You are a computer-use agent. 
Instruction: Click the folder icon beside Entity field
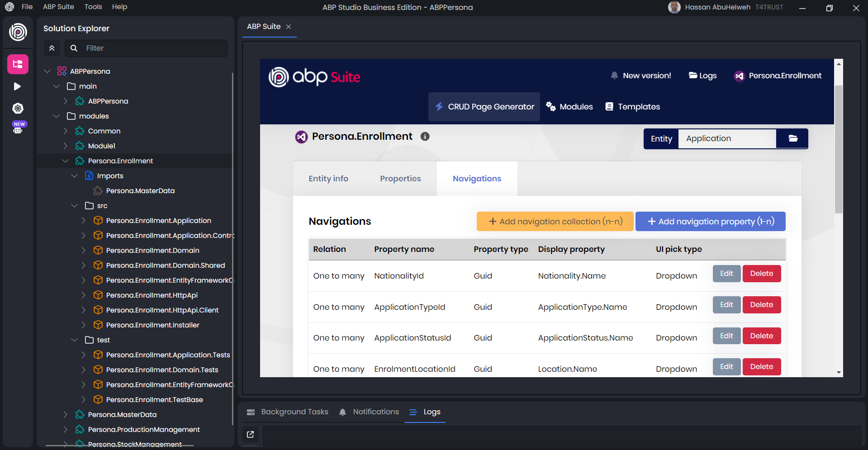[792, 138]
